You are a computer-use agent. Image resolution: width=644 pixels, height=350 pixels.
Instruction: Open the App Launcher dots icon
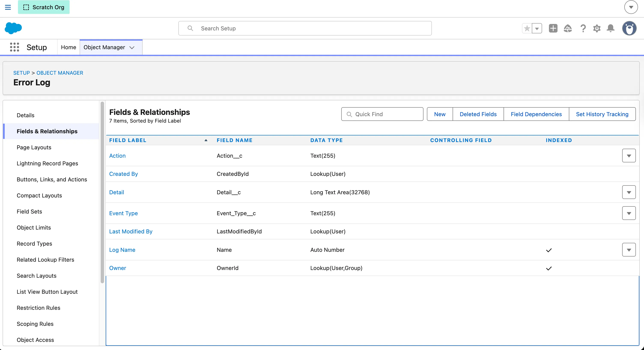point(15,47)
